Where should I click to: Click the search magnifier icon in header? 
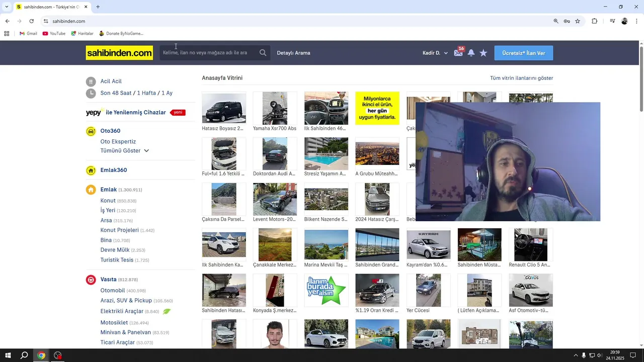click(x=263, y=53)
